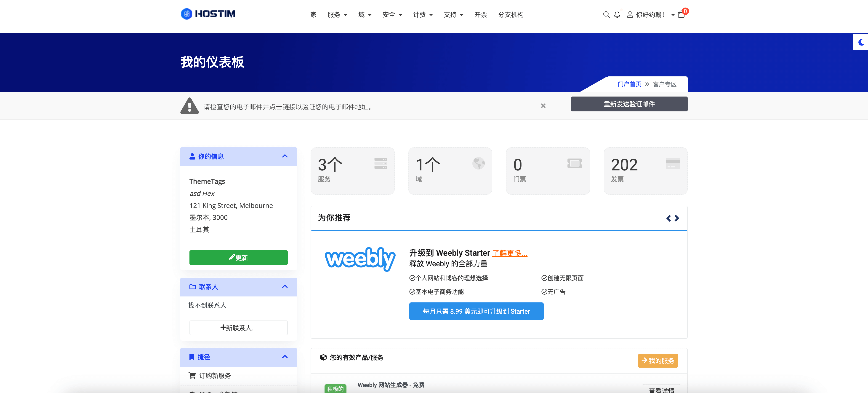
Task: Open the 你好约翰 account dropdown
Action: [x=650, y=14]
